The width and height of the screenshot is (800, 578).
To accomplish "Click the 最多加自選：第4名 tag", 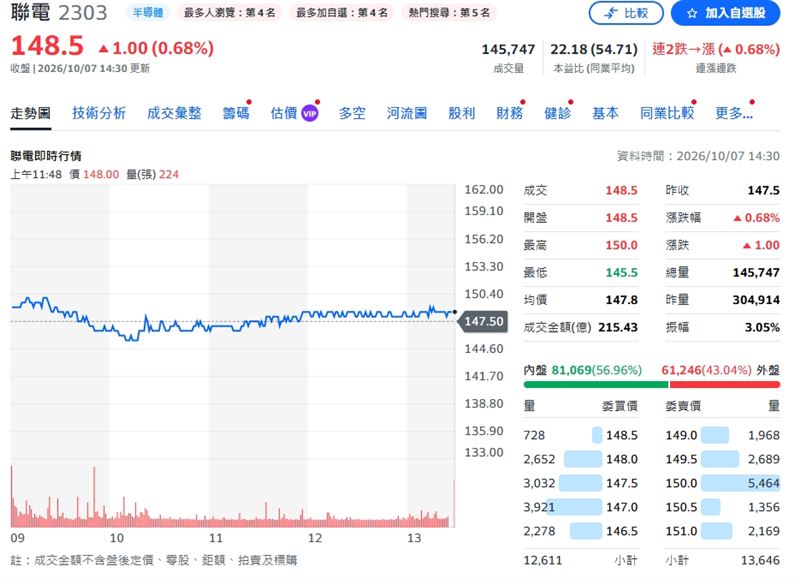I will [342, 12].
